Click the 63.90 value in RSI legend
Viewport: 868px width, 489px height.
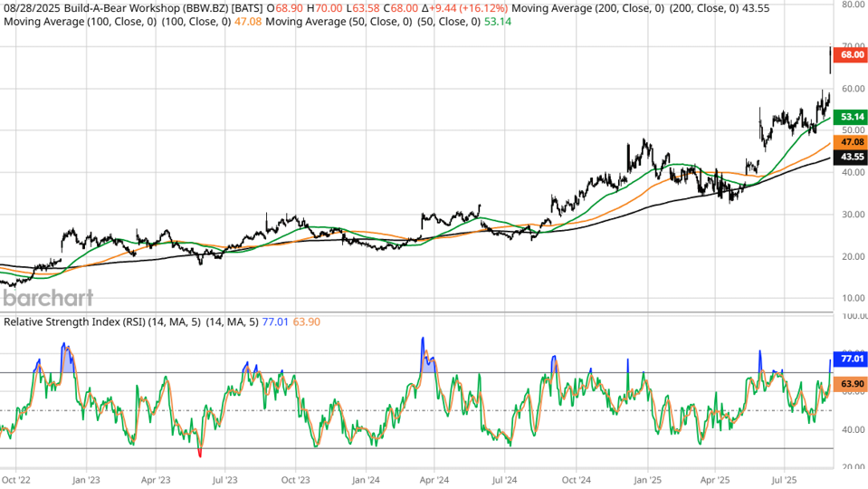pos(306,321)
